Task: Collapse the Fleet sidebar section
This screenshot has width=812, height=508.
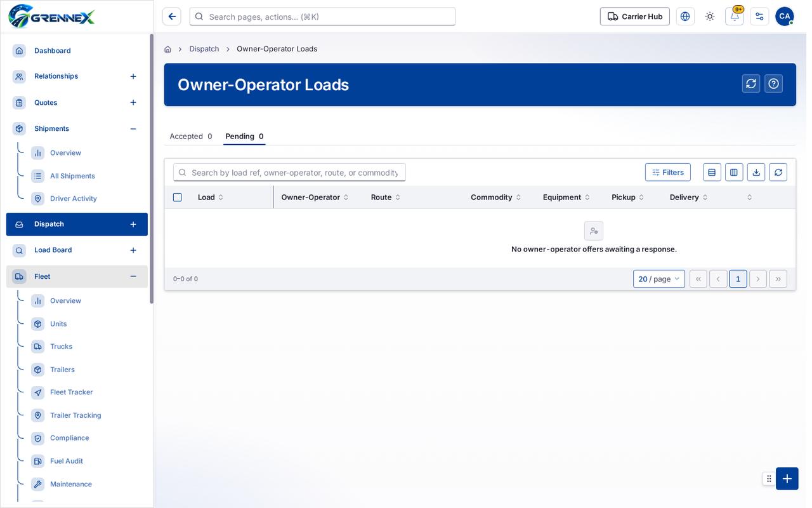Action: [x=133, y=276]
